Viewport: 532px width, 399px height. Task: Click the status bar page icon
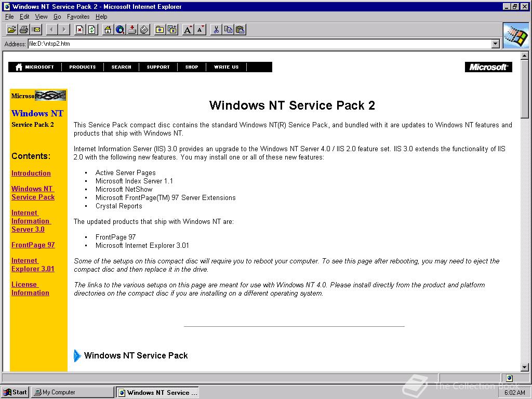coord(509,378)
